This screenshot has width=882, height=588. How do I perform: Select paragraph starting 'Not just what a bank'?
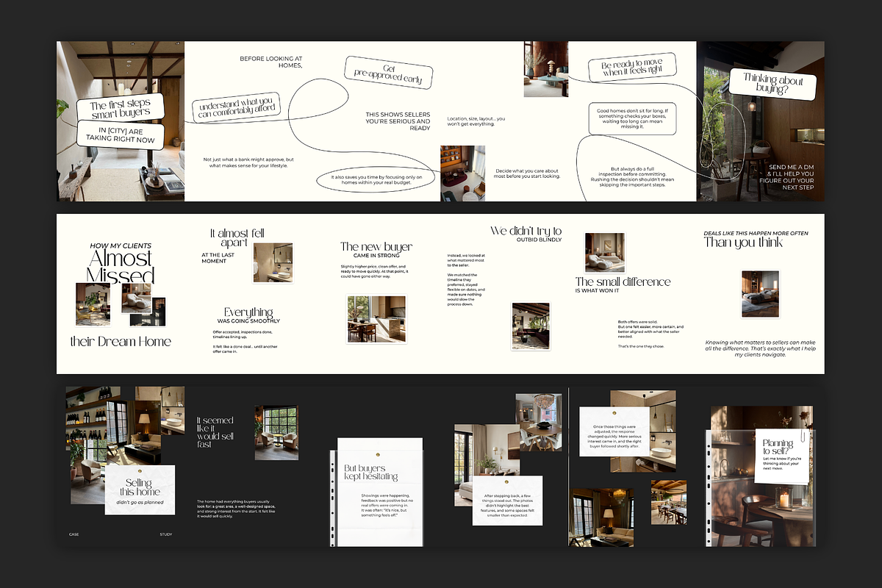(x=249, y=162)
